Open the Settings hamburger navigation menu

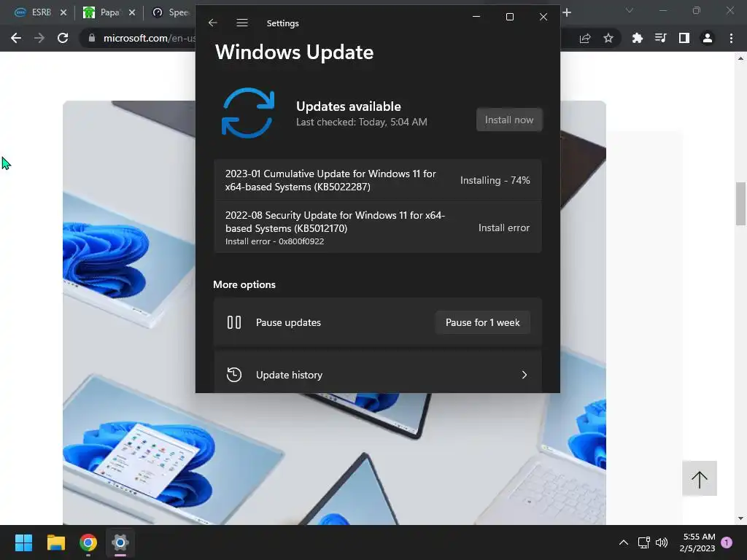242,23
